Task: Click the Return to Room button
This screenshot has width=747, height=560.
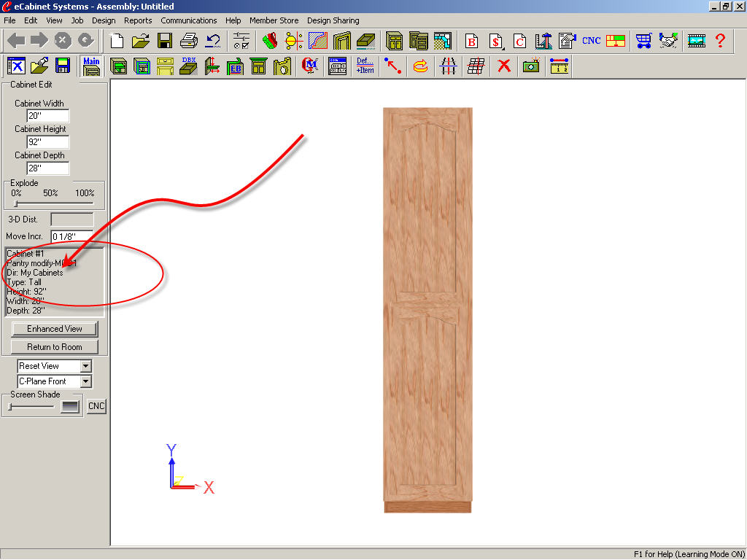Action: point(54,347)
